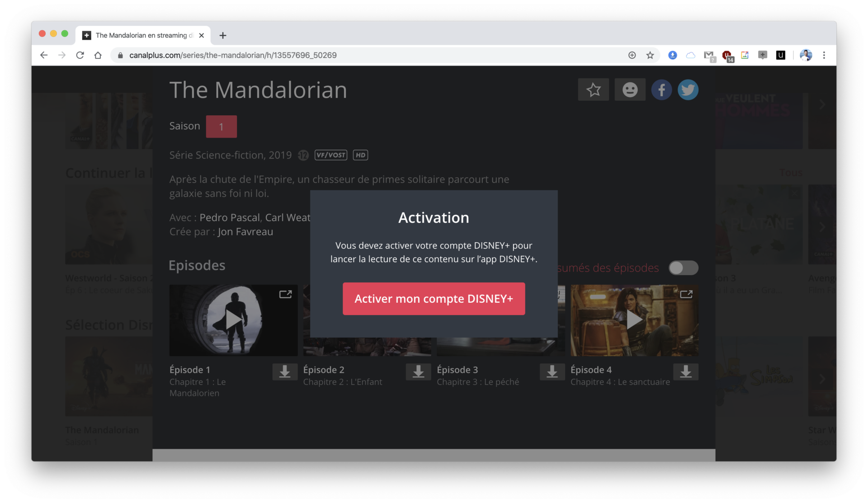868x503 pixels.
Task: Click the address bar URL
Action: 233,55
